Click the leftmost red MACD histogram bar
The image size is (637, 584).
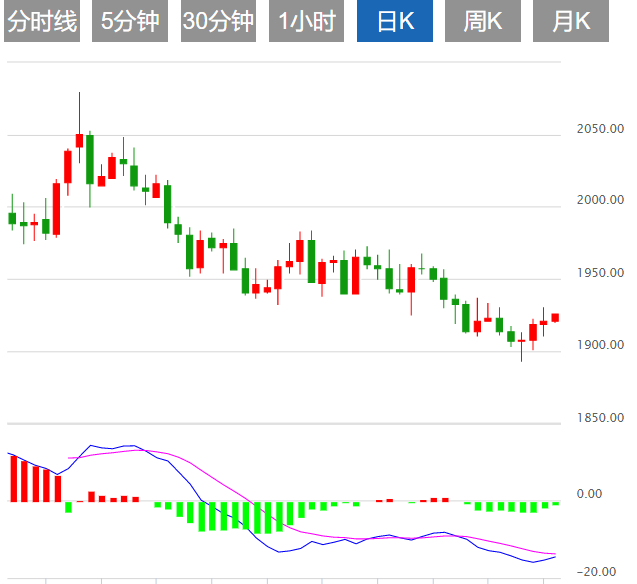13,478
